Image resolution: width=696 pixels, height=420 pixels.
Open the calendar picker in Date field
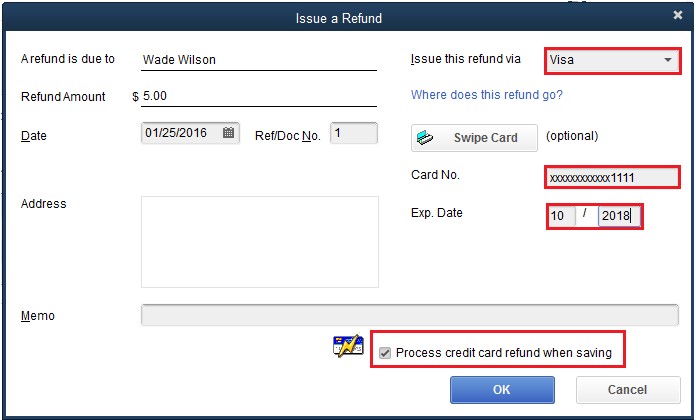click(x=228, y=133)
